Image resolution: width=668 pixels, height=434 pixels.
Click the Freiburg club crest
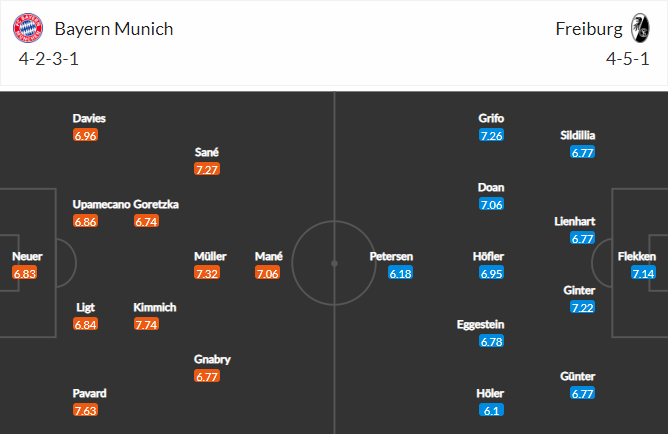[640, 28]
